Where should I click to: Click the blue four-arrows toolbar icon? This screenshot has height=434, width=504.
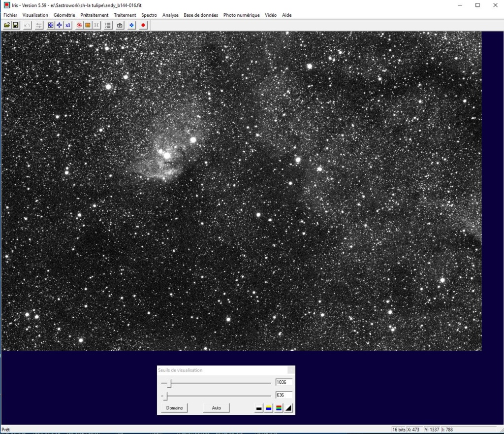click(x=59, y=25)
